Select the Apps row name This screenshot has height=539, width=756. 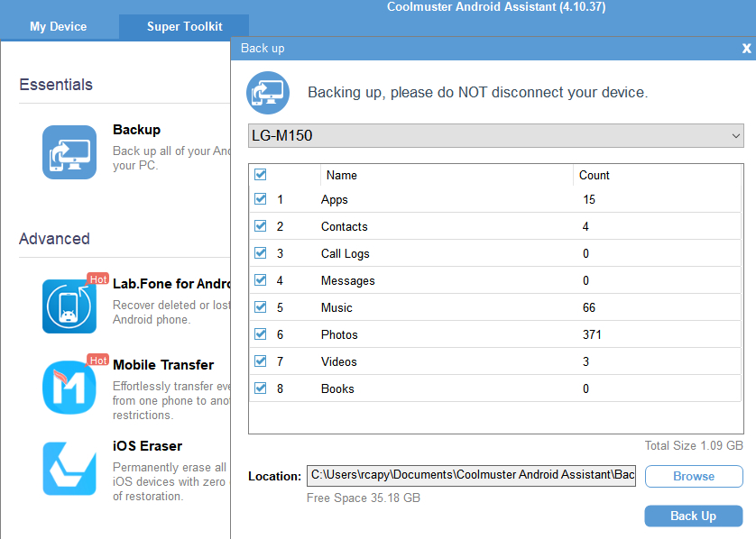tap(334, 200)
